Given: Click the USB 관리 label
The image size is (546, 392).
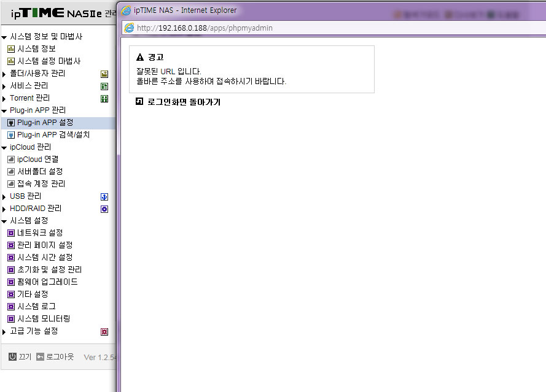Looking at the screenshot, I should point(25,196).
